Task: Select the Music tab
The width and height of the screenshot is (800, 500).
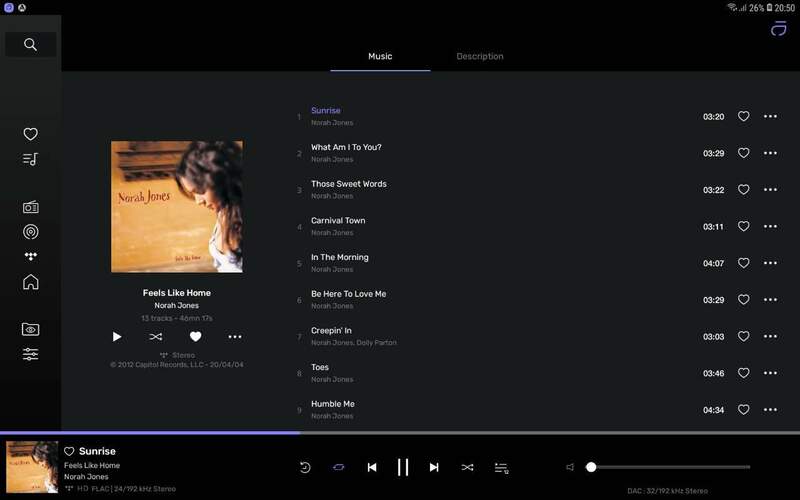Action: [380, 56]
